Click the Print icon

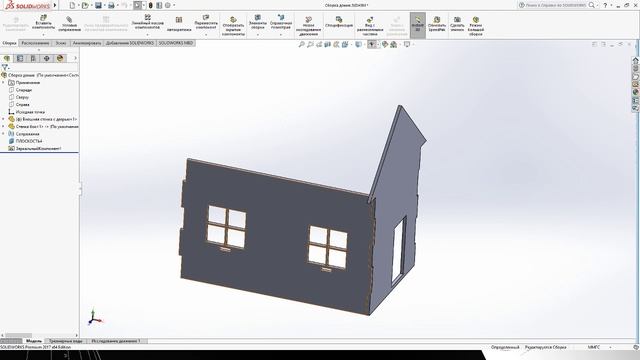(111, 5)
